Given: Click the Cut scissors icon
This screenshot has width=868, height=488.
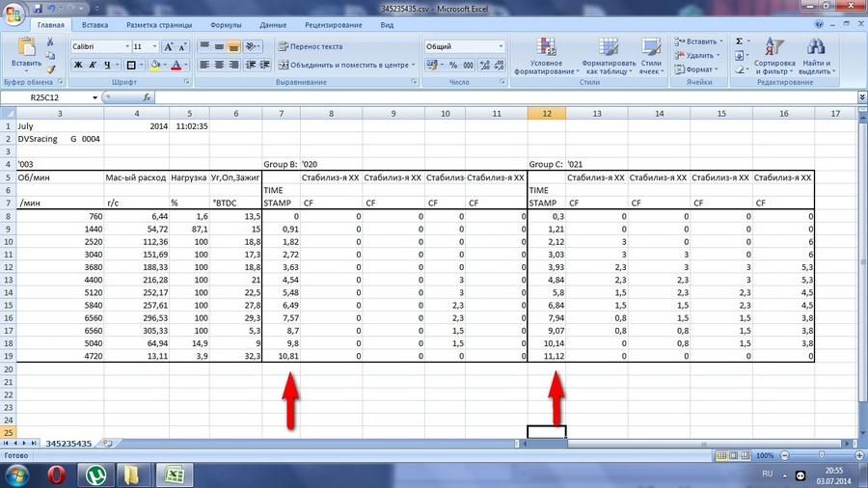Looking at the screenshot, I should [x=50, y=43].
